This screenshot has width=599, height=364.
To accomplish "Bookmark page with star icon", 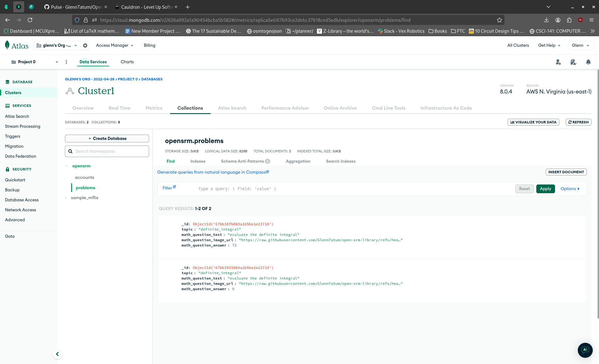I will click(499, 20).
